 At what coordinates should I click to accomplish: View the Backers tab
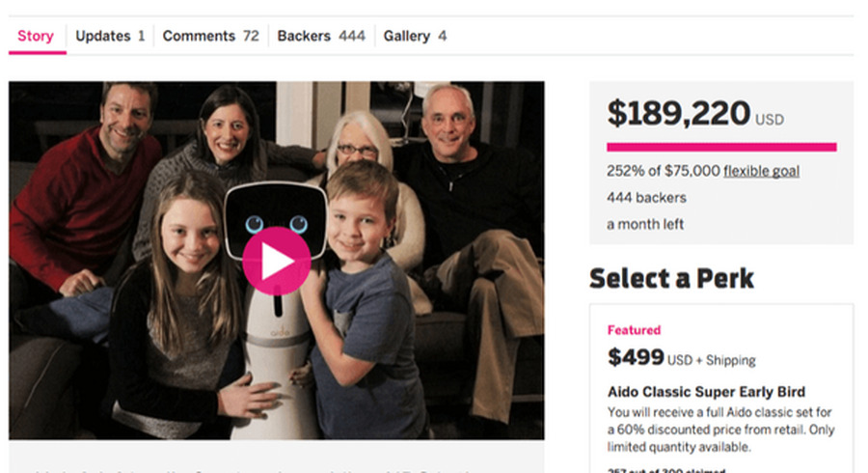tap(321, 37)
